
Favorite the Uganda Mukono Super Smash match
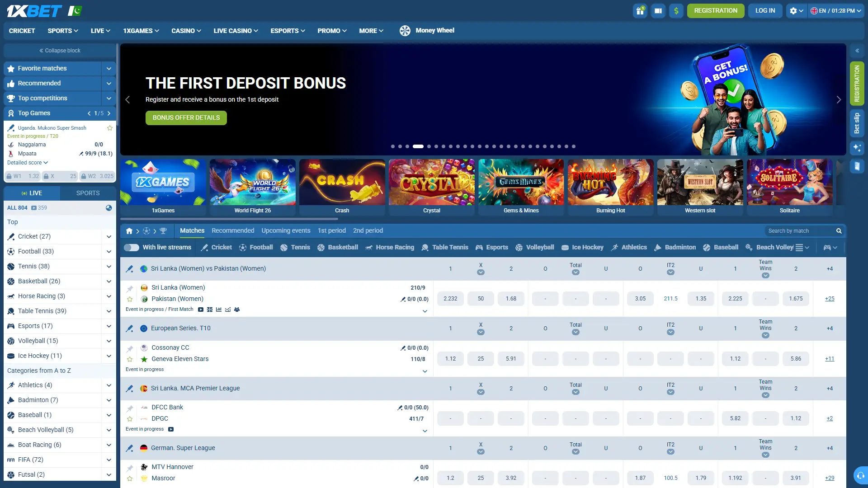pos(110,128)
